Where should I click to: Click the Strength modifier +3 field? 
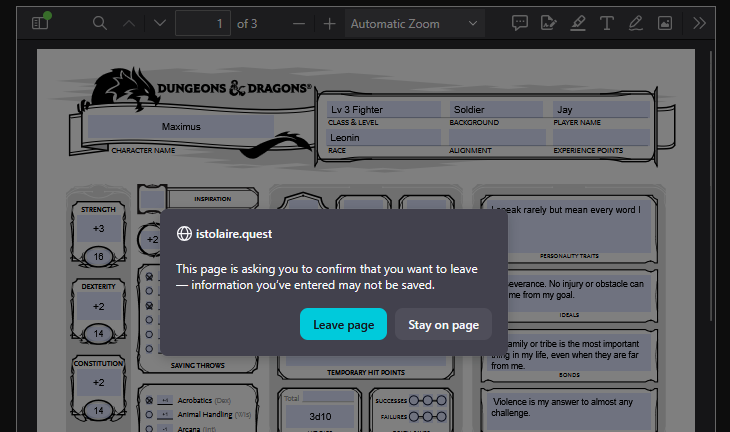[x=98, y=229]
